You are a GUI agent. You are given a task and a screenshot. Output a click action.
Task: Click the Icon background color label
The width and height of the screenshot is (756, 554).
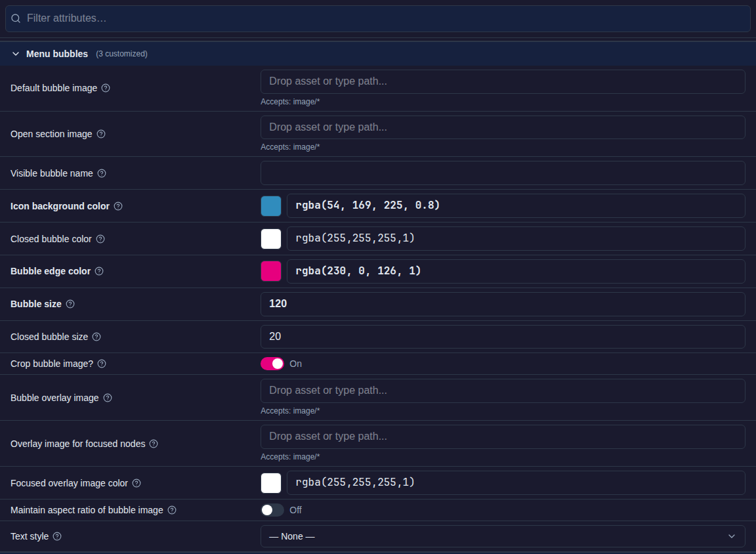(x=60, y=206)
